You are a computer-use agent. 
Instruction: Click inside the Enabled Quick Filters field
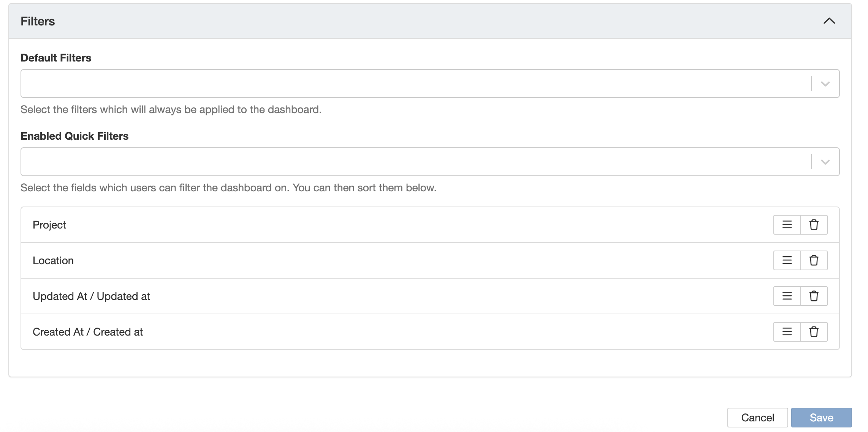tap(414, 162)
